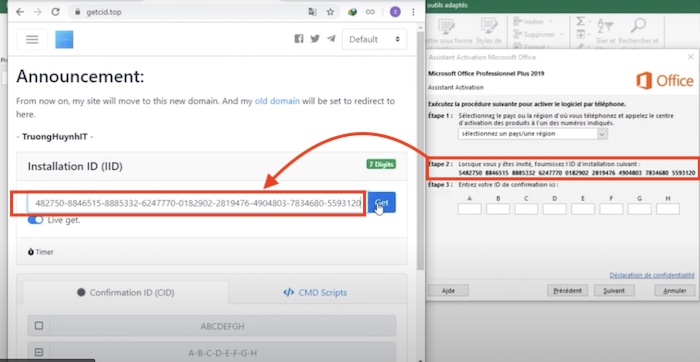
Task: Click the Excel Fill down icon
Action: coord(580,34)
